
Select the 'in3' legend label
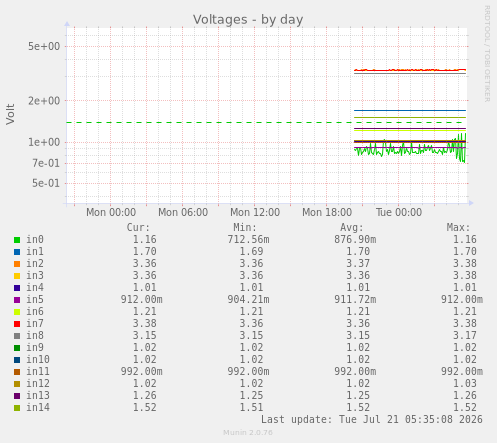click(35, 275)
